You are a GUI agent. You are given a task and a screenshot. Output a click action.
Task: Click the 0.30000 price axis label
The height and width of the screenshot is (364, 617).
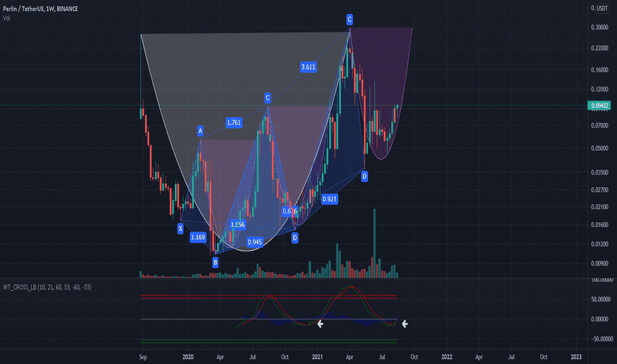tap(599, 28)
